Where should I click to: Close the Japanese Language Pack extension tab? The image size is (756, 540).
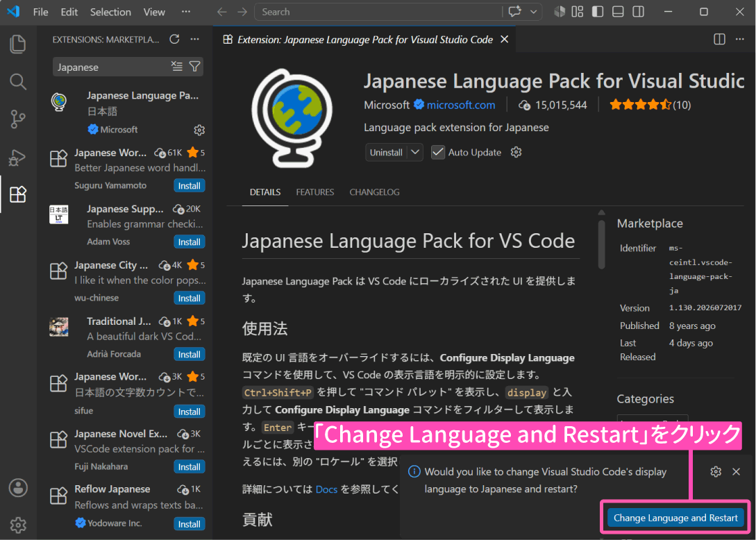pyautogui.click(x=504, y=39)
